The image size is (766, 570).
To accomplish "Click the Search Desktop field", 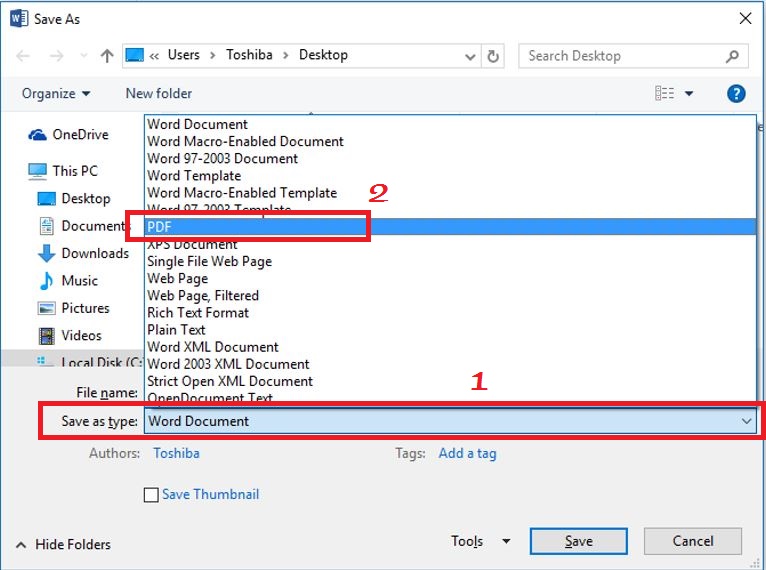I will (x=633, y=56).
